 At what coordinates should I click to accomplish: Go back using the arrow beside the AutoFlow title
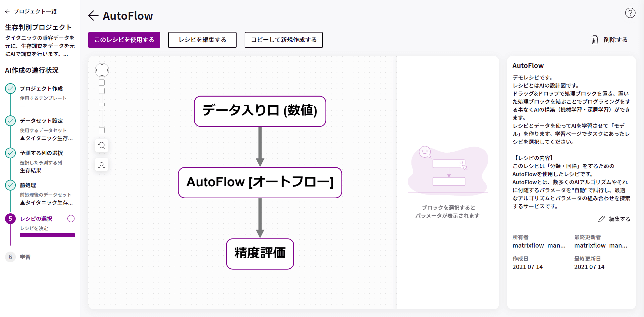tap(93, 16)
